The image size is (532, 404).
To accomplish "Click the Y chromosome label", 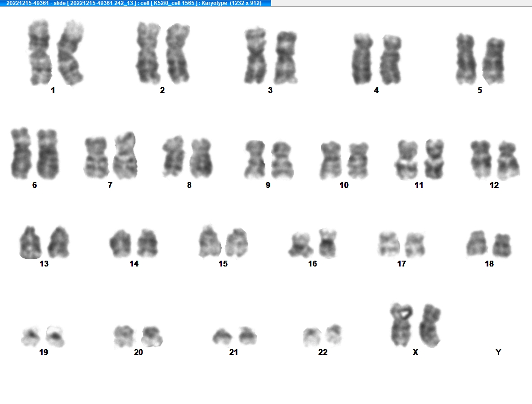I will 498,352.
